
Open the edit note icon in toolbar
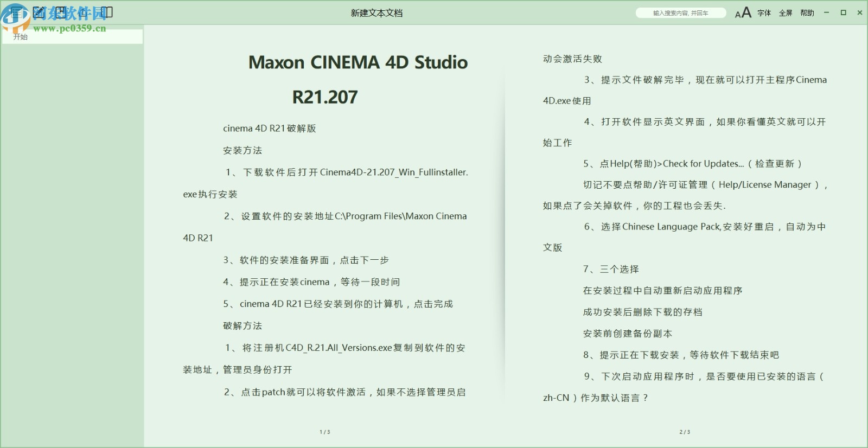coord(39,12)
